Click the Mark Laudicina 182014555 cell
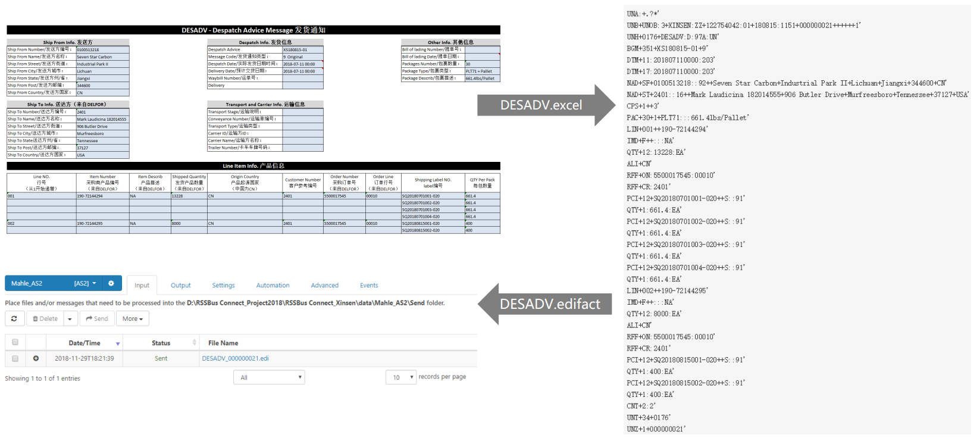Screen dimensions: 980x441 click(x=102, y=119)
